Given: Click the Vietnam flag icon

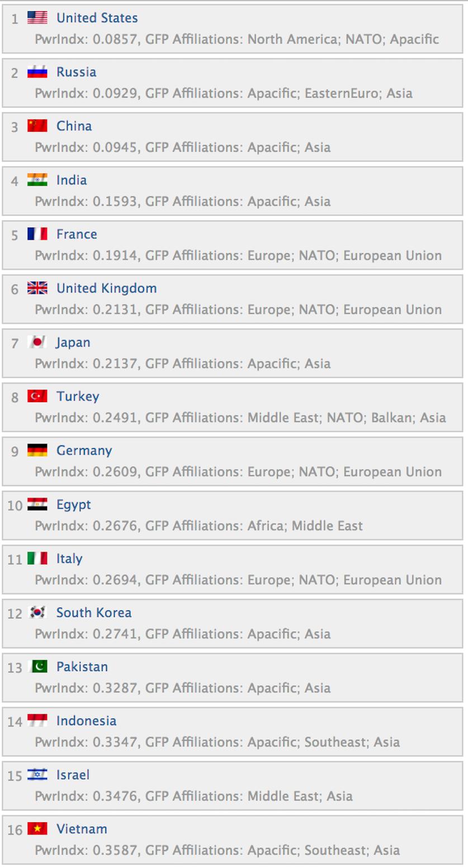Looking at the screenshot, I should (37, 829).
